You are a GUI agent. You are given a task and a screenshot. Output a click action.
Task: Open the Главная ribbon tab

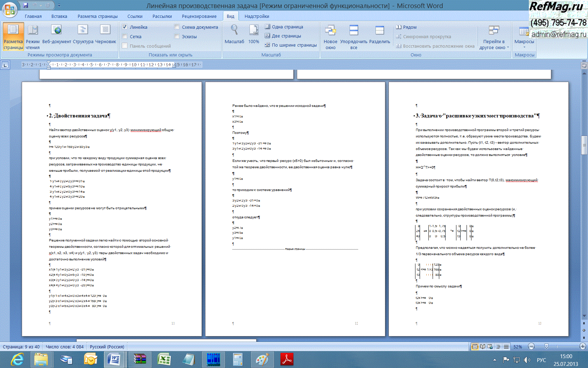point(33,16)
